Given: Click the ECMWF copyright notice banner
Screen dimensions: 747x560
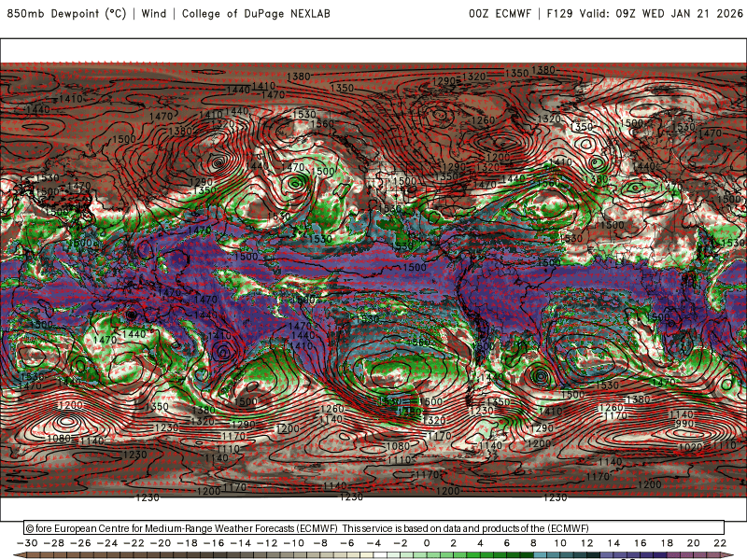Looking at the screenshot, I should coord(374,528).
